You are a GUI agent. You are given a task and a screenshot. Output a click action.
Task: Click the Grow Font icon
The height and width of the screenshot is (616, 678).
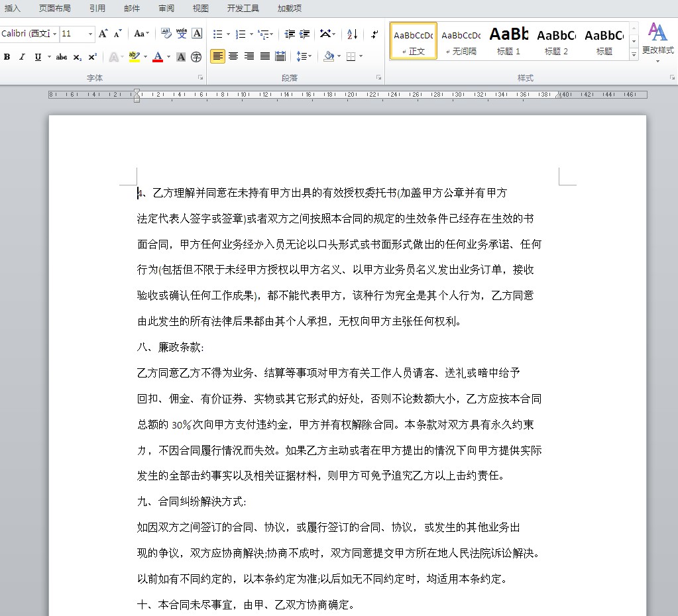(103, 32)
